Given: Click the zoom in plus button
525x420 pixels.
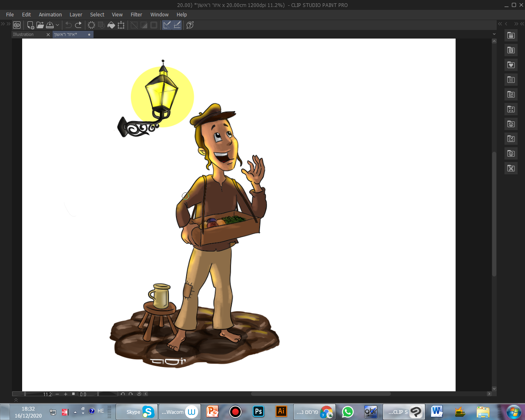Looking at the screenshot, I should coord(65,394).
